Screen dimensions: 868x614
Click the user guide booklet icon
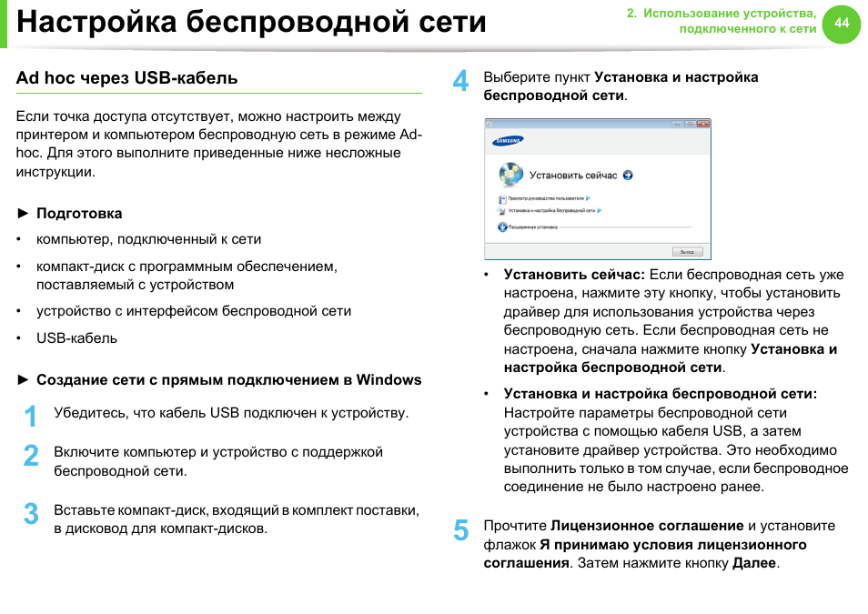click(x=502, y=197)
